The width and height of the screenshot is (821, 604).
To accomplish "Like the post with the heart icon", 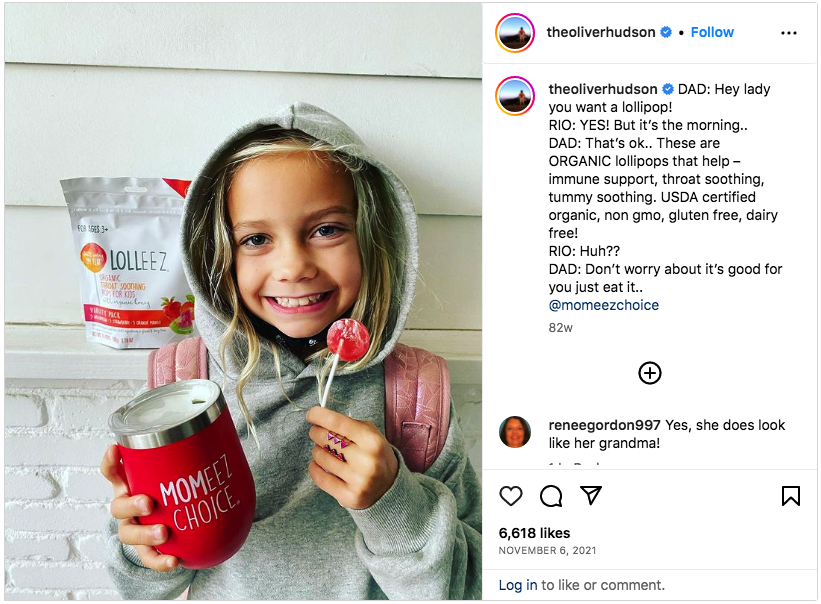I will point(511,496).
